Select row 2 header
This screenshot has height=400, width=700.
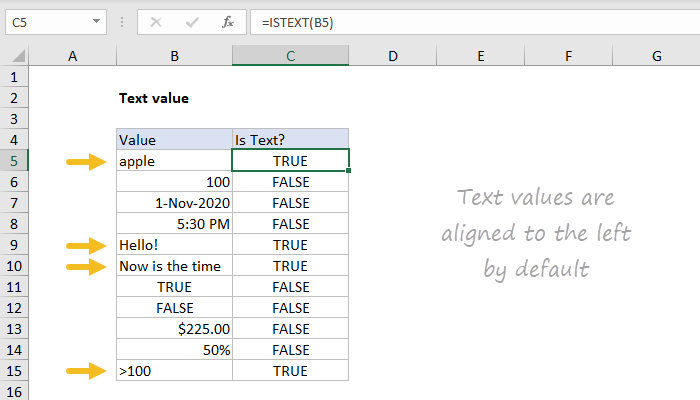pyautogui.click(x=14, y=98)
